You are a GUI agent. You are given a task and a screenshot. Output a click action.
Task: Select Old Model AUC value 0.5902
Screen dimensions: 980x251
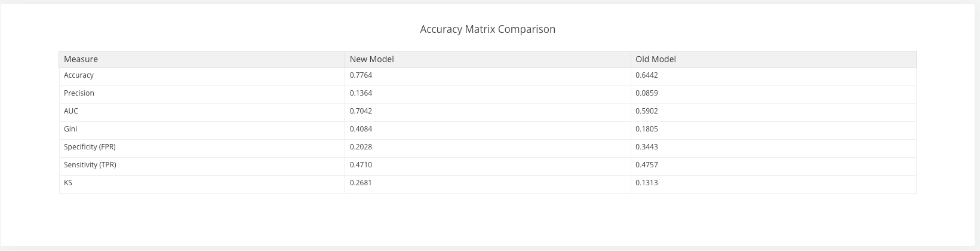coord(647,111)
